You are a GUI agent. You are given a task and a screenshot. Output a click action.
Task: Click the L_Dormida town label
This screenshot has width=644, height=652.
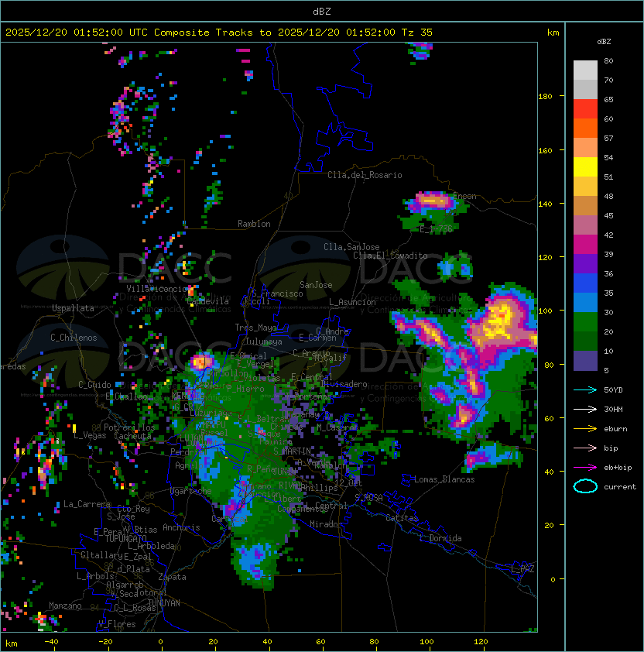coord(440,538)
